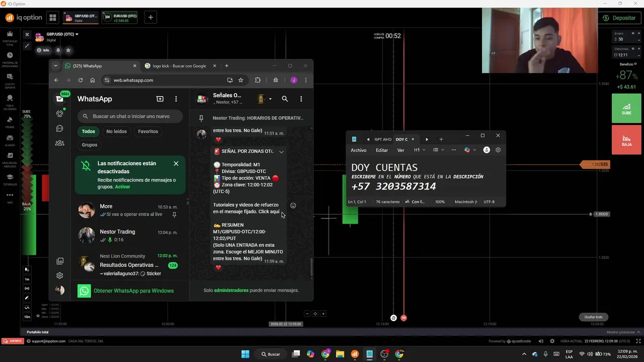Open Notepad Archivo menu
The image size is (644, 362).
(x=359, y=150)
